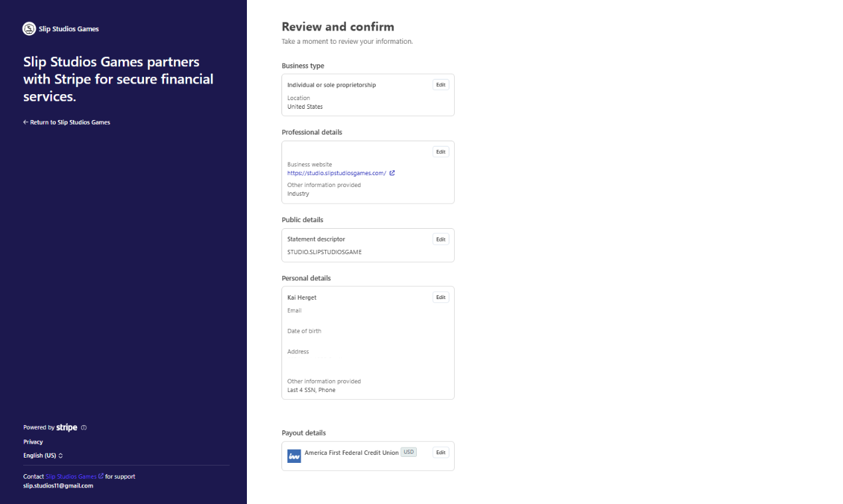Click America First Federal Credit Union name
The width and height of the screenshot is (843, 504).
tap(352, 452)
